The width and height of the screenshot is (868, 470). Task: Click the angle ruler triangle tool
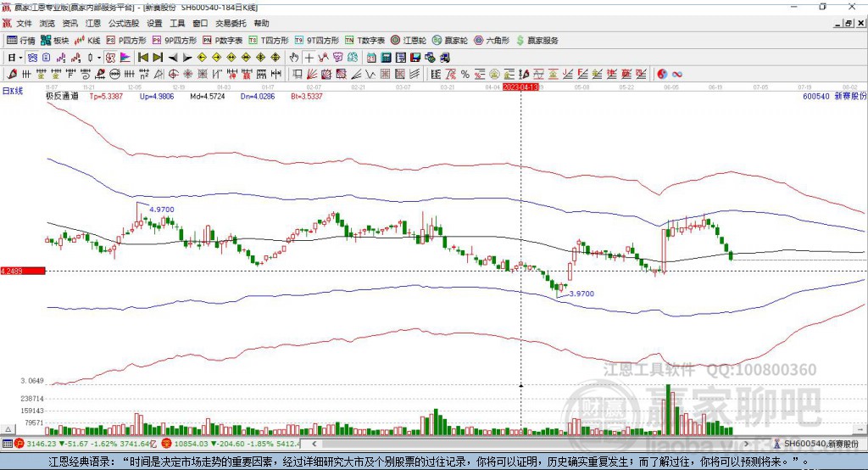pyautogui.click(x=159, y=75)
